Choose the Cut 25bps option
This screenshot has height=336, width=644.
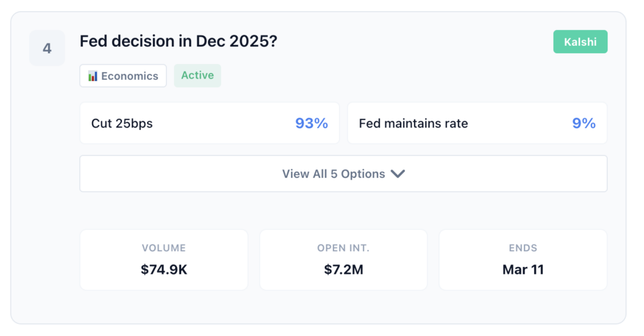[x=209, y=123]
